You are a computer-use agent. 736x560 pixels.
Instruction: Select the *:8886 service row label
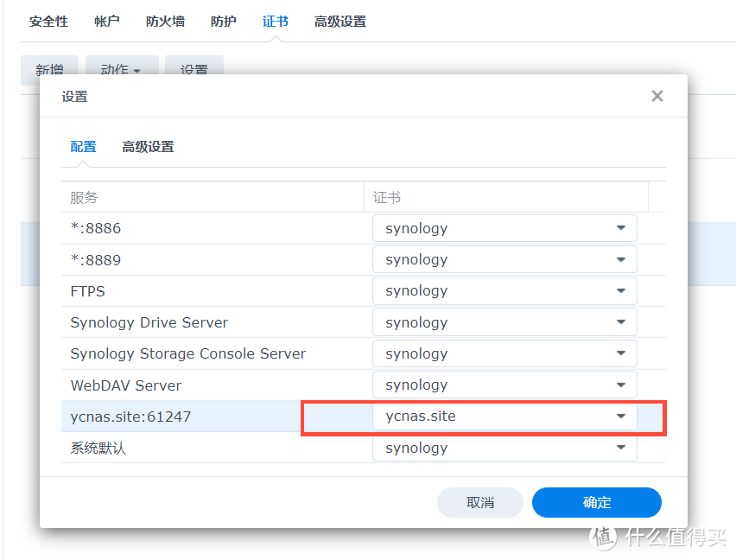pyautogui.click(x=96, y=229)
